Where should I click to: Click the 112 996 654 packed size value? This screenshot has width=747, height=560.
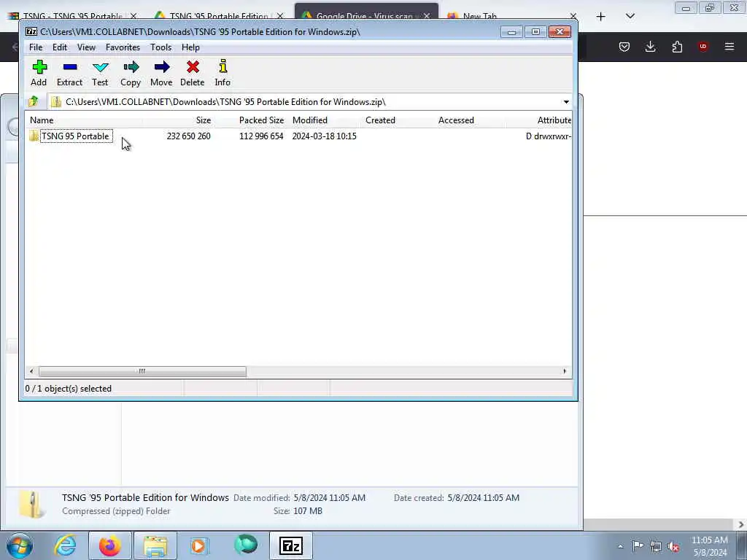tap(261, 136)
